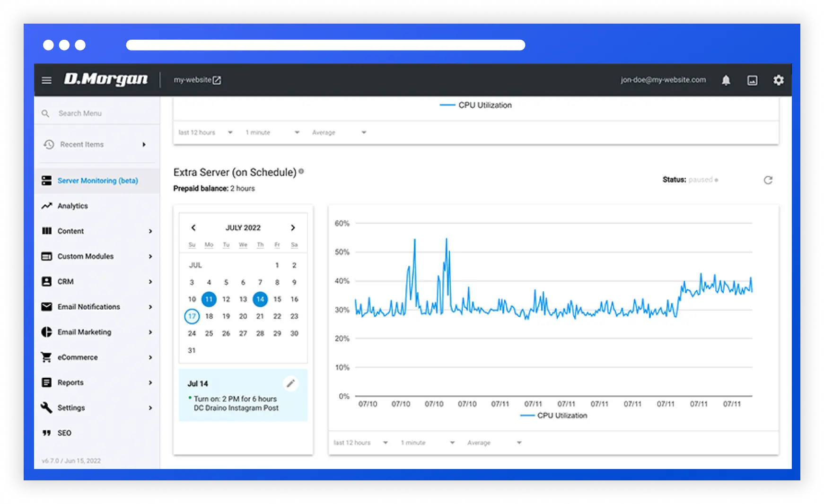Open top chart 'last 12 hours' dropdown
Viewport: 824px width, 504px height.
coord(205,132)
